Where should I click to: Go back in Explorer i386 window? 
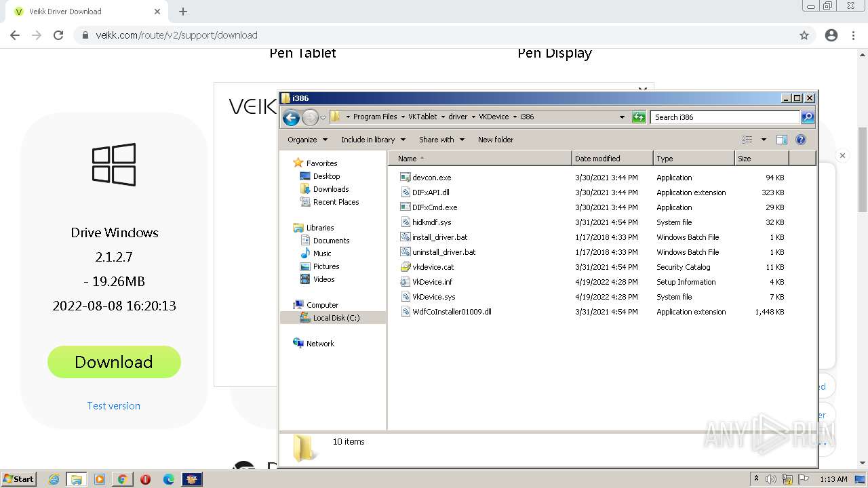pyautogui.click(x=291, y=117)
